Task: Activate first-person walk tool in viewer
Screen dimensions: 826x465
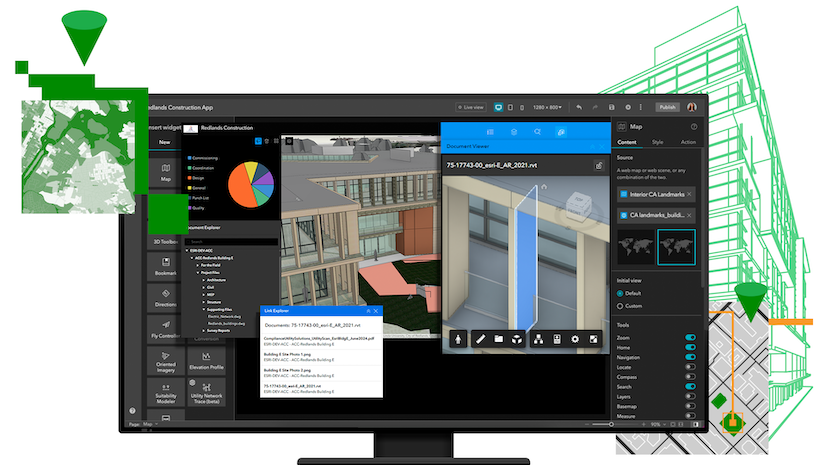Action: 458,339
